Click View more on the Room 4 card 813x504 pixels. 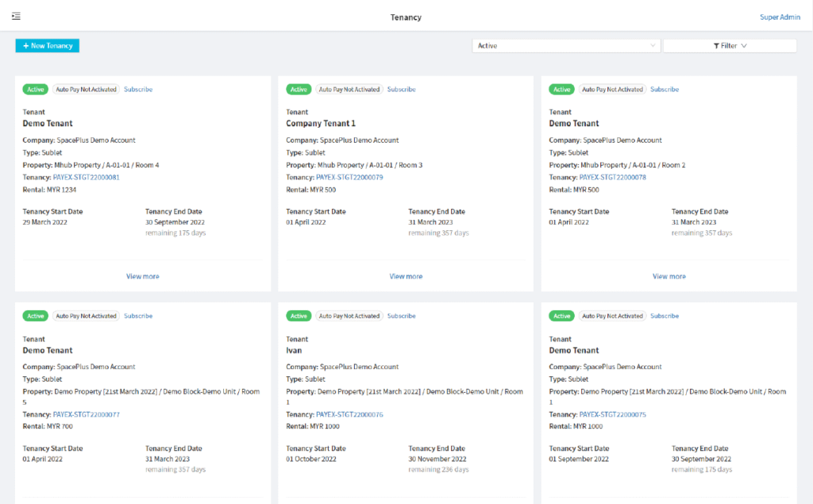click(x=143, y=276)
